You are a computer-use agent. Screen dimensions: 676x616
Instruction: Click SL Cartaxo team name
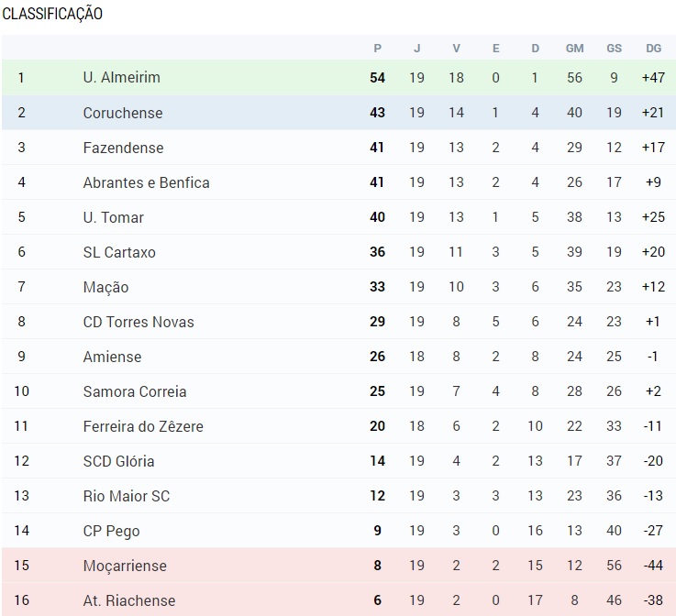(119, 252)
